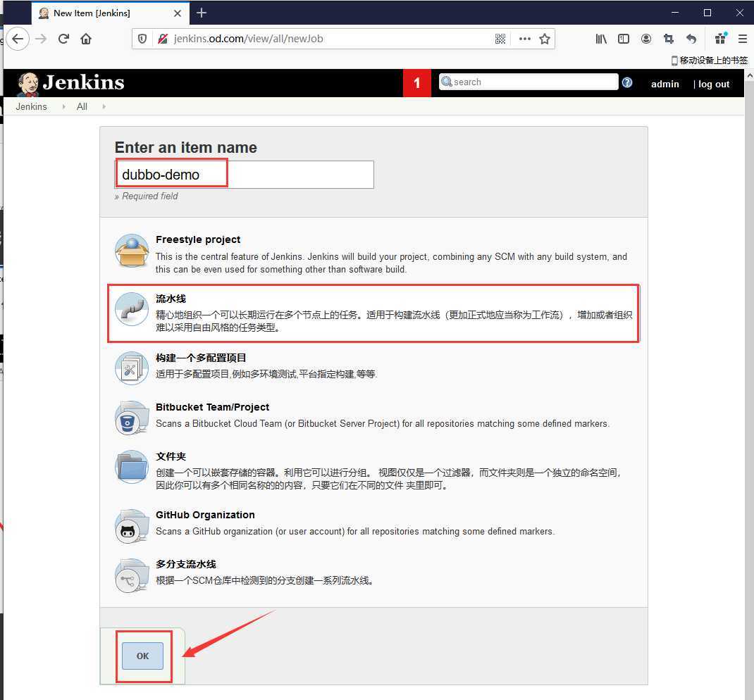Open the Firefox hamburger menu

743,39
